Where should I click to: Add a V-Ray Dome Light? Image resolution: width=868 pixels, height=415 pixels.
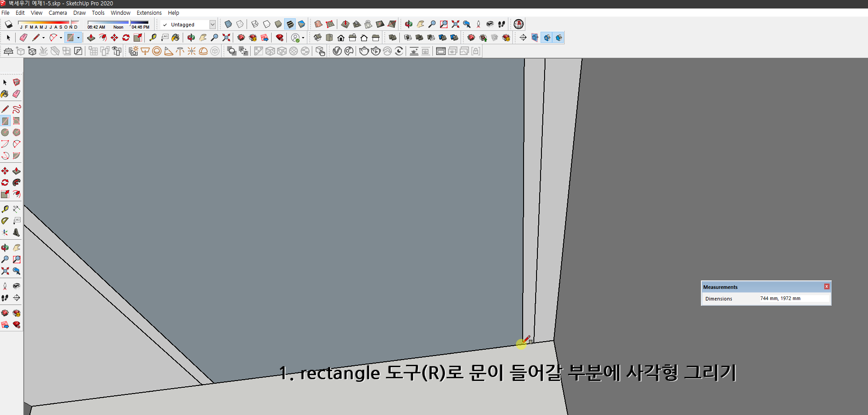pos(203,51)
